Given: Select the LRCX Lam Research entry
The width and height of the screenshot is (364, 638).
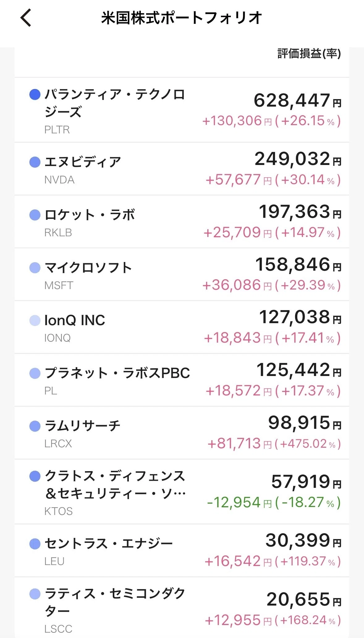Looking at the screenshot, I should [182, 433].
